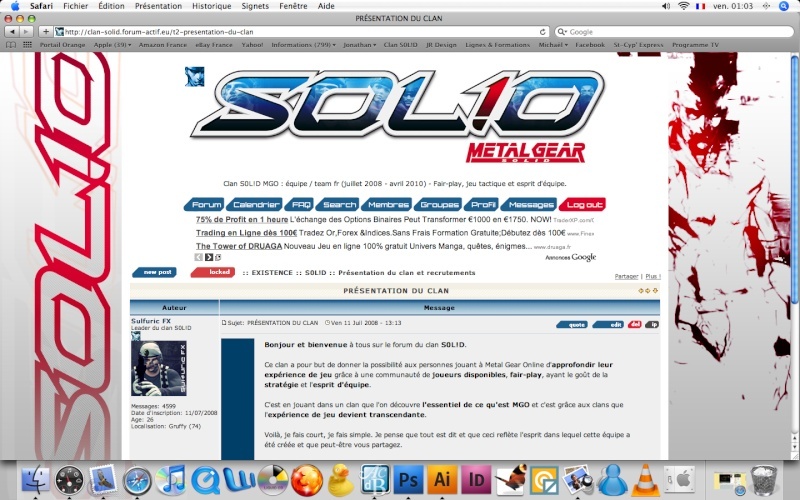Open Google search engine dropdown magnifier
800x500 pixels.
click(x=563, y=32)
